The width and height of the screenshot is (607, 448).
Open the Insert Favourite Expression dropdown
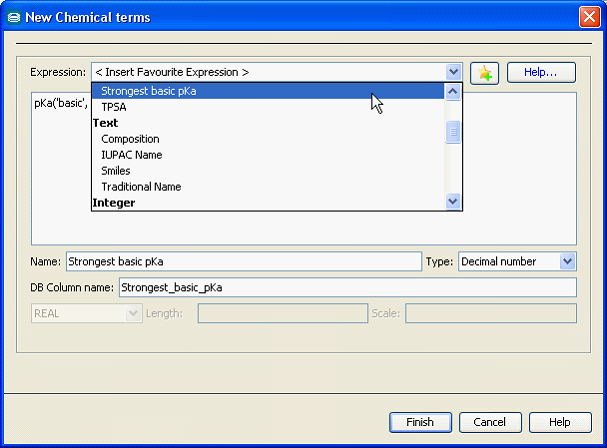tap(453, 73)
